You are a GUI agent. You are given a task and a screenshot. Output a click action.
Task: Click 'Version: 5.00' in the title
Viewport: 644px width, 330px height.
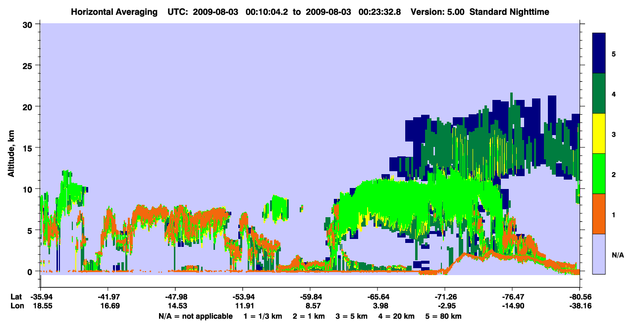437,12
